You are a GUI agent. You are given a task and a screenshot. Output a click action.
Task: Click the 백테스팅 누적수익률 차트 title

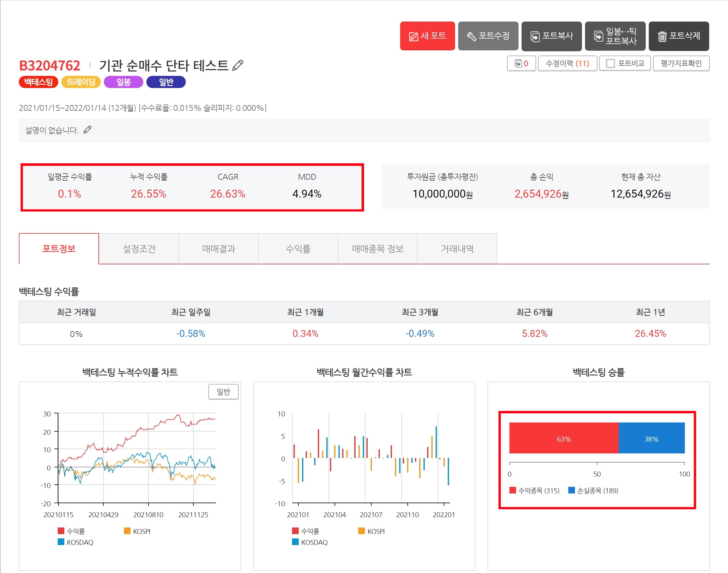pos(130,372)
